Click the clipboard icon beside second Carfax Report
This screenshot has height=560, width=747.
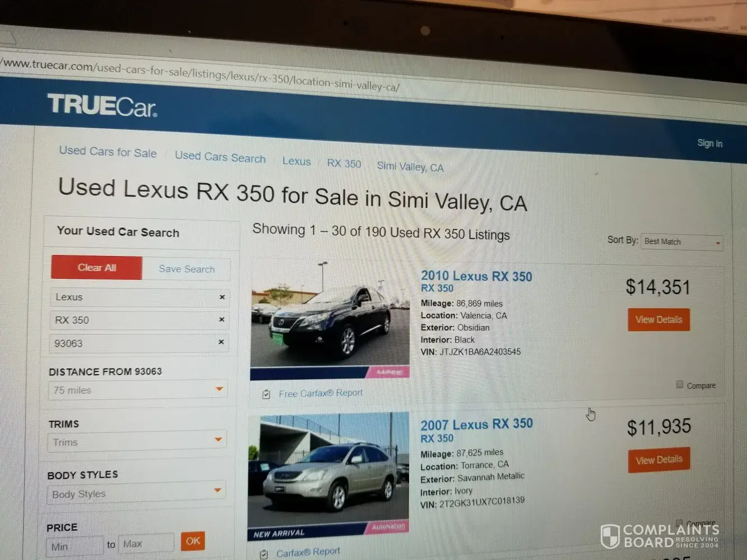[264, 554]
